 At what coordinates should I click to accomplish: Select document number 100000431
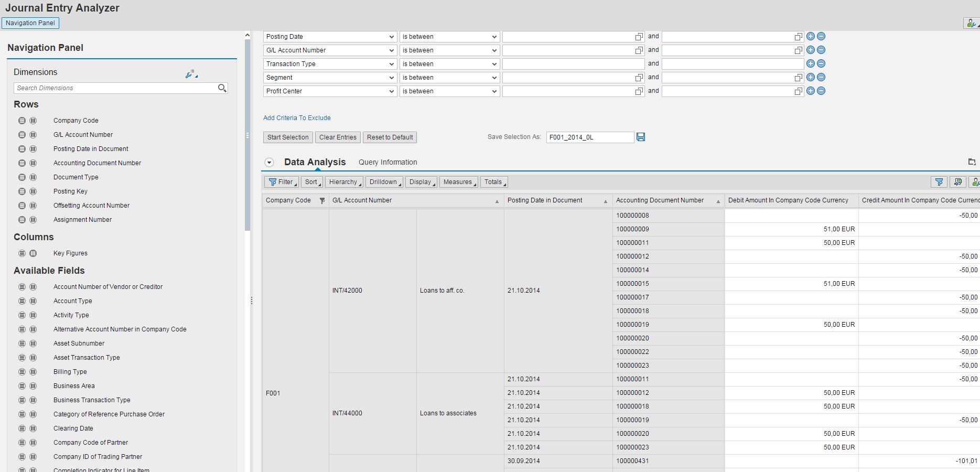(669, 461)
